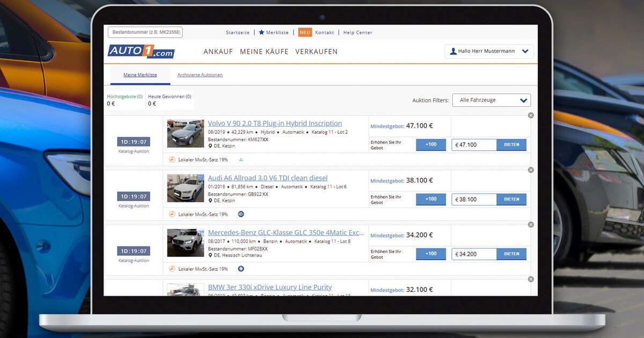Screen dimensions: 644x338
Task: Open the ANKAUF menu item
Action: 218,52
